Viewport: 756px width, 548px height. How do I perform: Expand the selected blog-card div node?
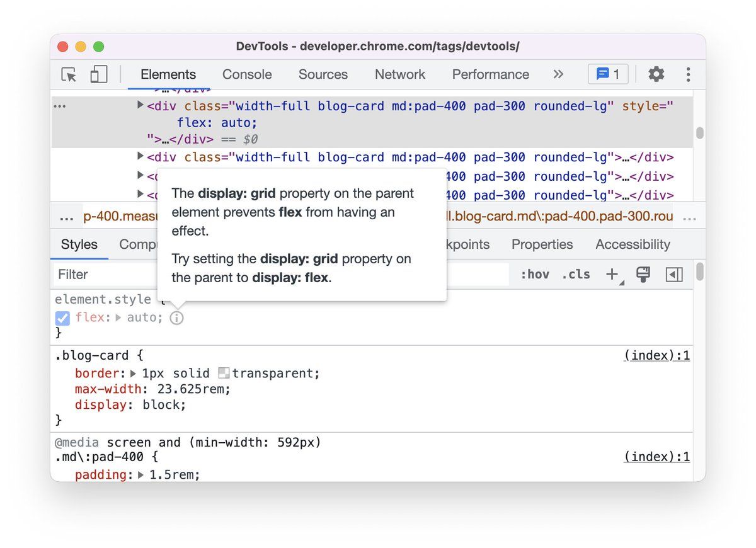(x=140, y=105)
